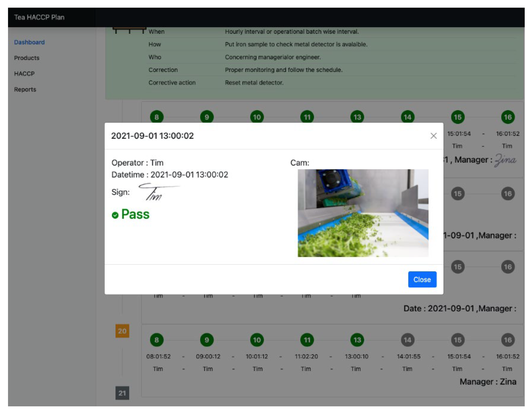Select the orange day 20 marker

(122, 331)
